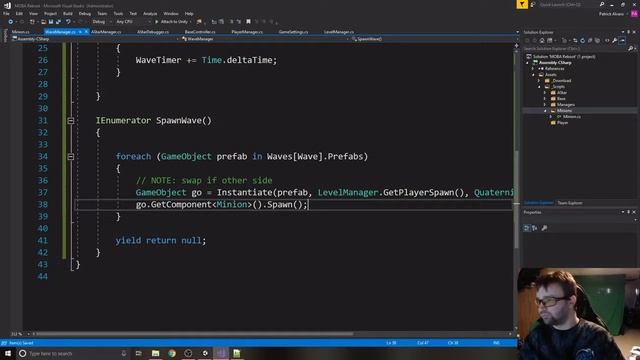Switch to the GameSettings.cs tab
640x360 pixels.
pos(293,31)
